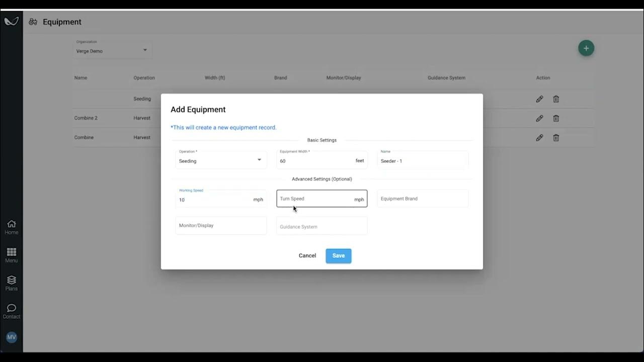The image size is (644, 362).
Task: Click the Name column header
Action: 80,78
